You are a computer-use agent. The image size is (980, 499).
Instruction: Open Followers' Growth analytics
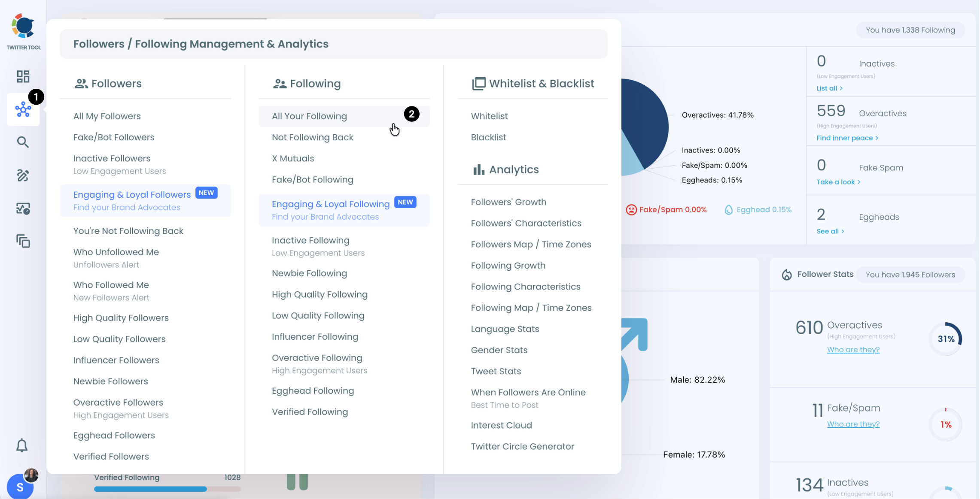[508, 202]
